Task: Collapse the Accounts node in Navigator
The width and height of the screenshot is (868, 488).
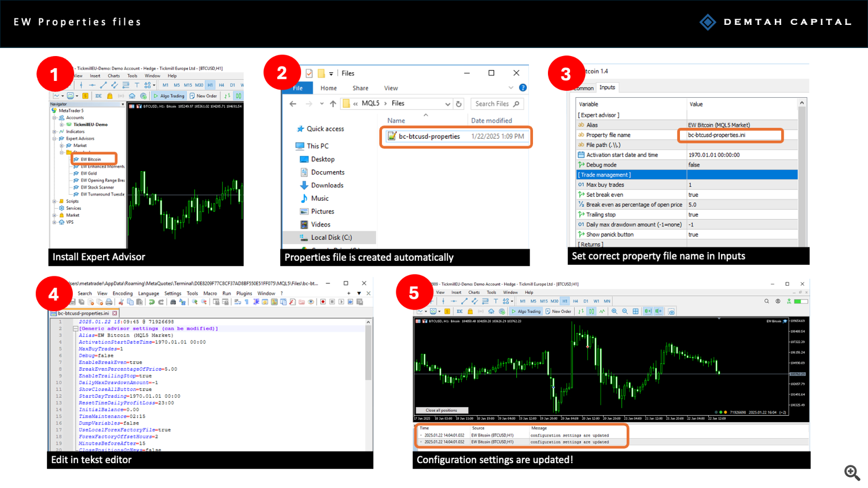Action: (54, 117)
